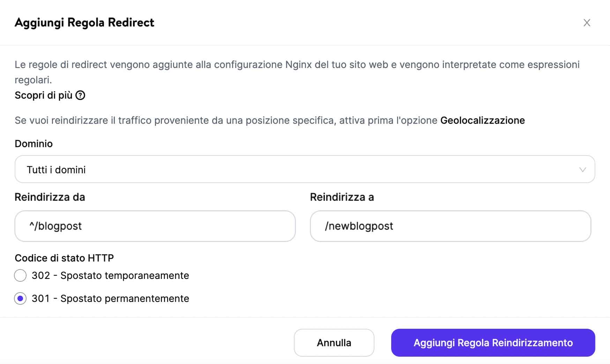Click the Codice di stato HTTP heading
This screenshot has height=364, width=610.
click(64, 258)
